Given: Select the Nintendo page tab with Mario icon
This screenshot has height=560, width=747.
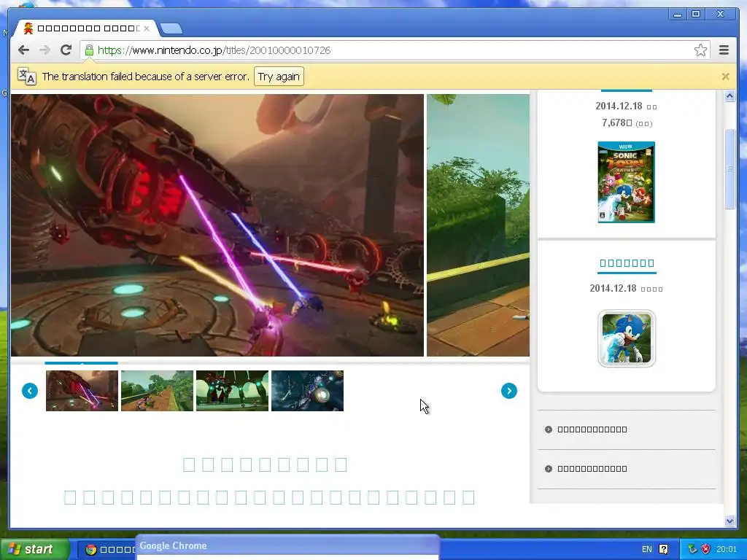Looking at the screenshot, I should tap(86, 28).
